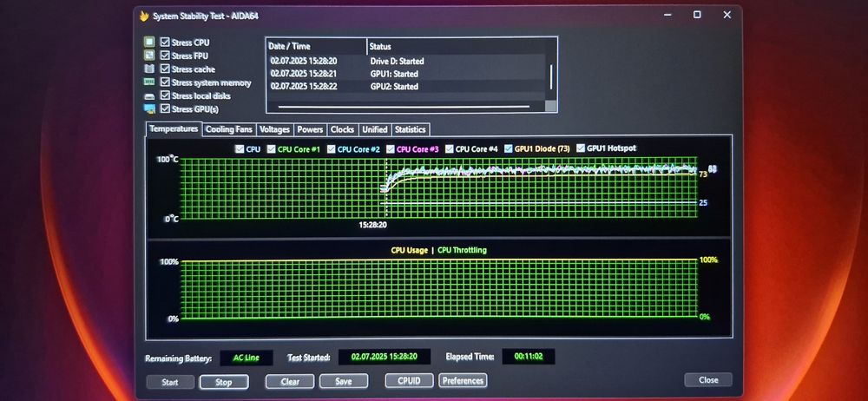The image size is (868, 401).
Task: Click the CPU Usage graph label
Action: [409, 250]
